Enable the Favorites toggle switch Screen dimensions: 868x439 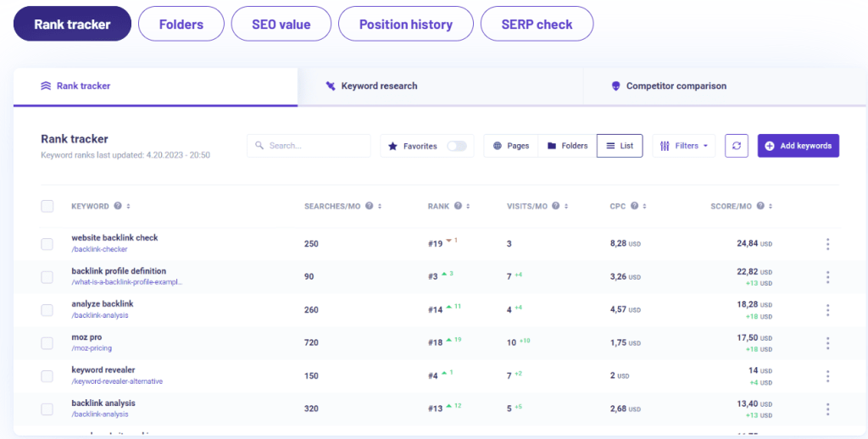pos(457,146)
